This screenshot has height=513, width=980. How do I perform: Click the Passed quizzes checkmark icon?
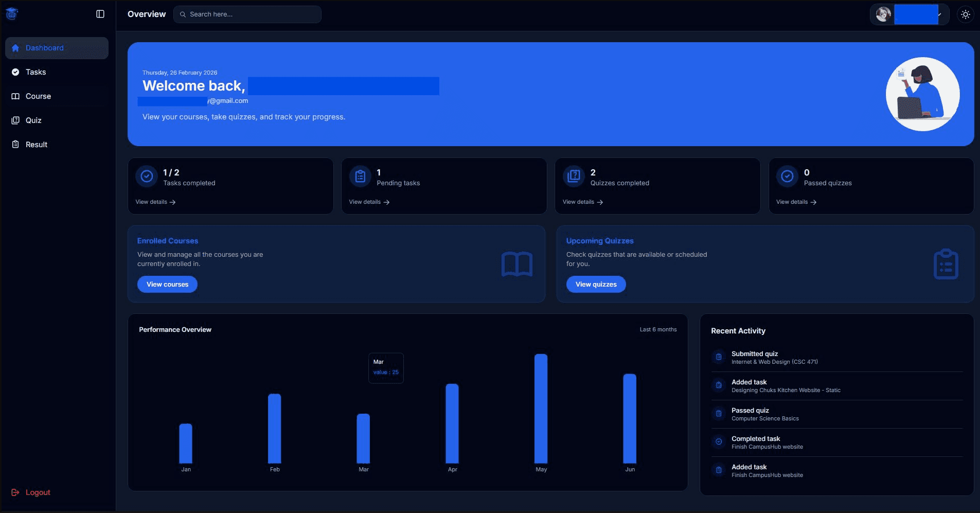point(787,176)
